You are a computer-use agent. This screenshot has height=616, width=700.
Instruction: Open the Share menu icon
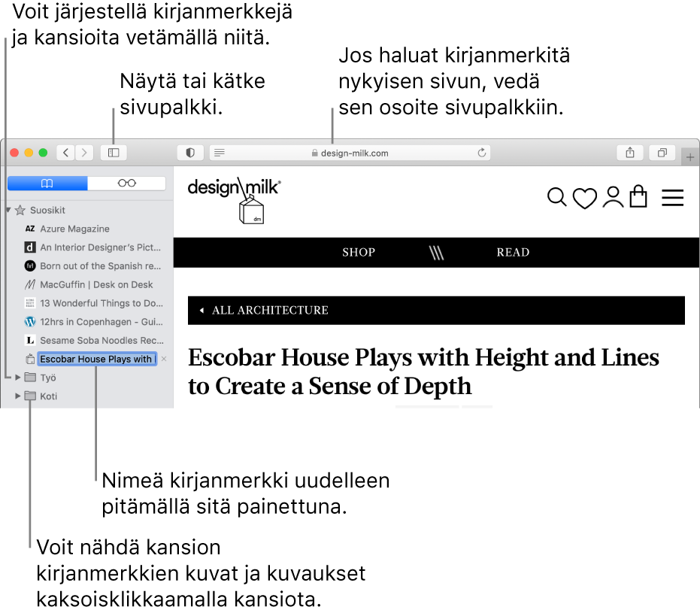tap(630, 153)
